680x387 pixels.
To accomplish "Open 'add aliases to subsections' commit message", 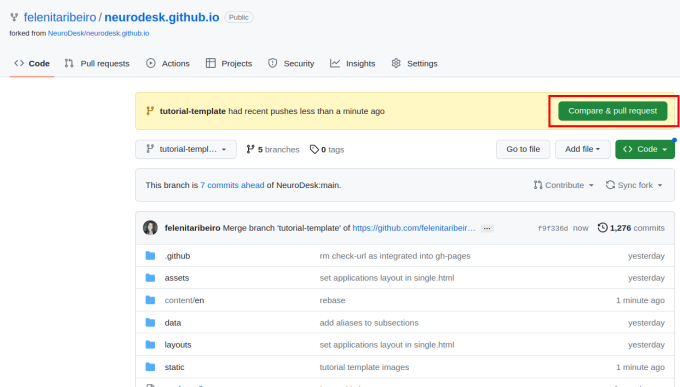I will [369, 323].
